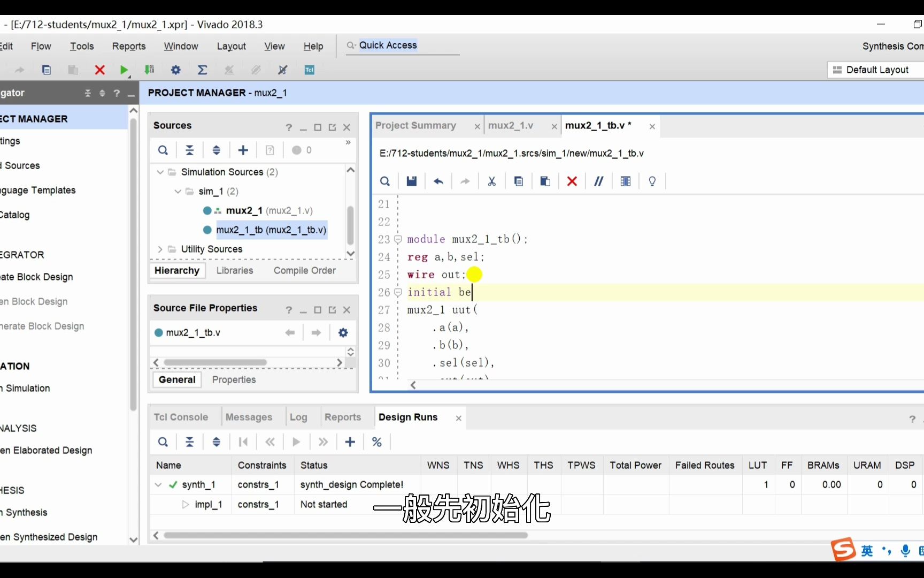Open the Flow menu
This screenshot has width=924, height=578.
pyautogui.click(x=41, y=46)
